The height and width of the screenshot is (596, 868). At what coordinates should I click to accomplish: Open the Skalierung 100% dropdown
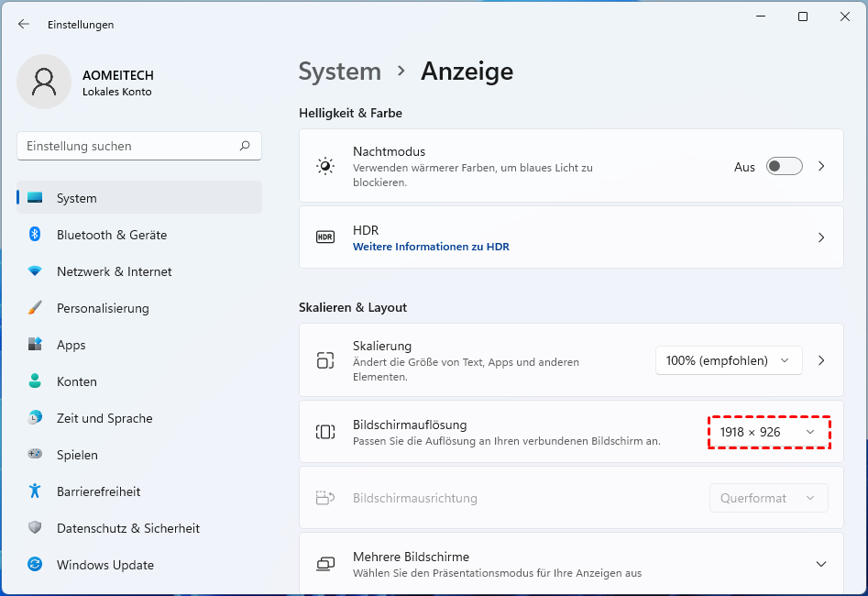(728, 360)
